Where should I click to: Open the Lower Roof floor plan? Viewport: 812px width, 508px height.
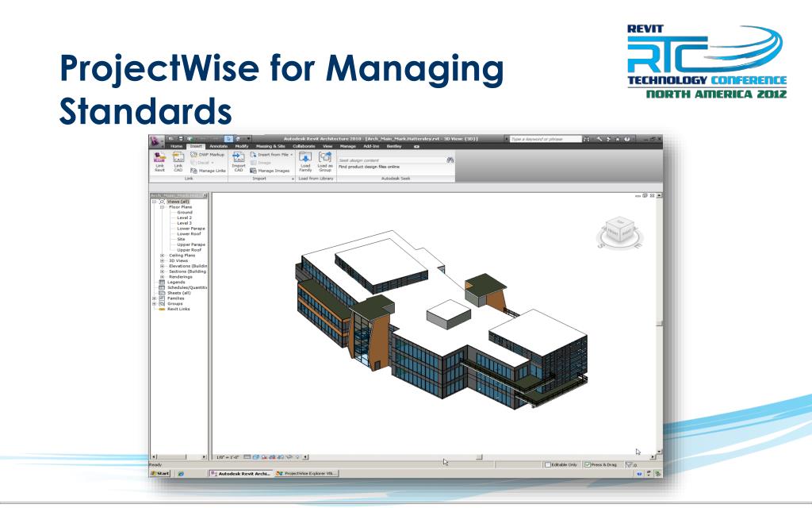189,234
